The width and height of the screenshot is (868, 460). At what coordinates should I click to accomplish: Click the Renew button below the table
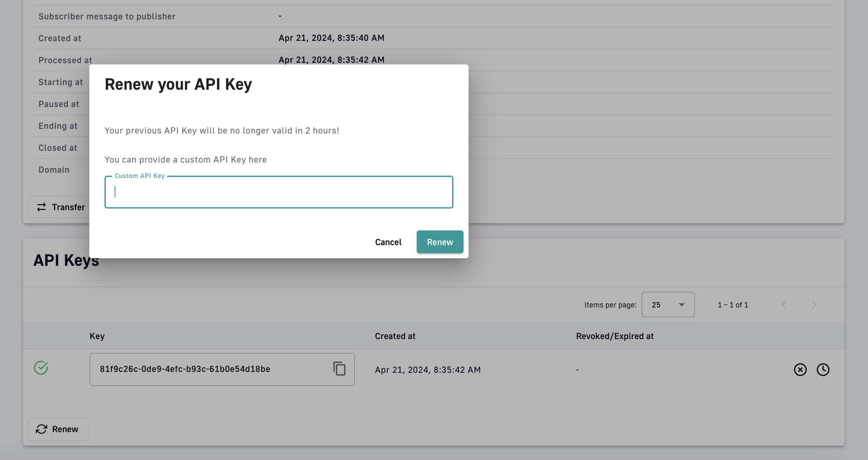click(58, 429)
